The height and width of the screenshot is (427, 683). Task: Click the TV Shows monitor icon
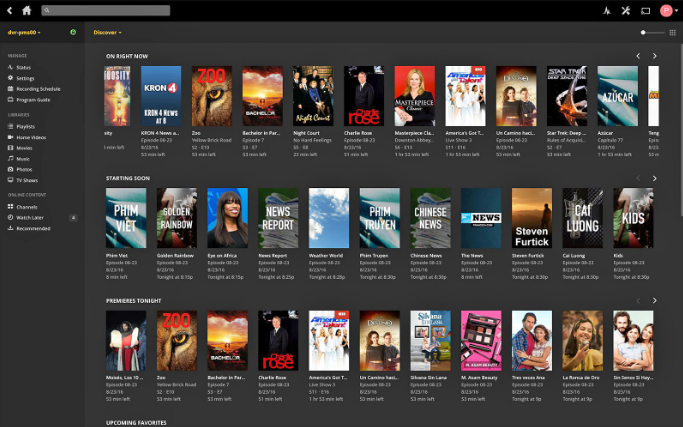(x=10, y=180)
